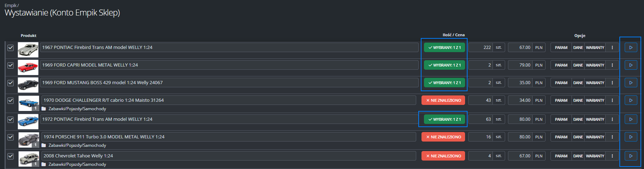Run listing for 2008 Chevrolet Tahoe row
Viewport: 644px width, 169px height.
(x=631, y=156)
